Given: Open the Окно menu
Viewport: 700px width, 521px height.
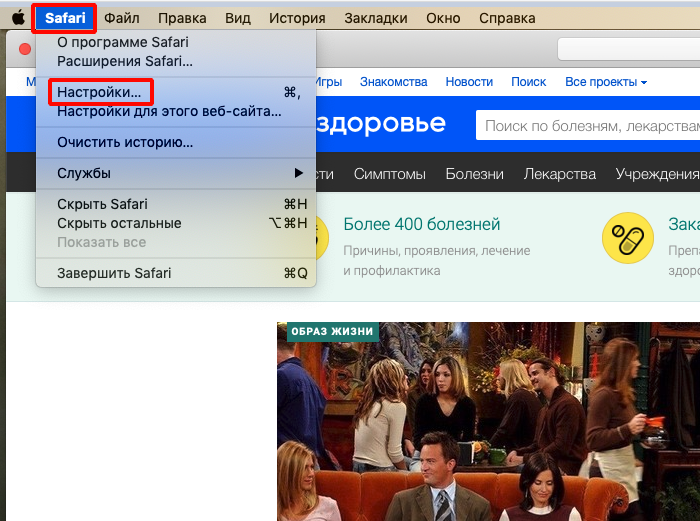Looking at the screenshot, I should (443, 18).
